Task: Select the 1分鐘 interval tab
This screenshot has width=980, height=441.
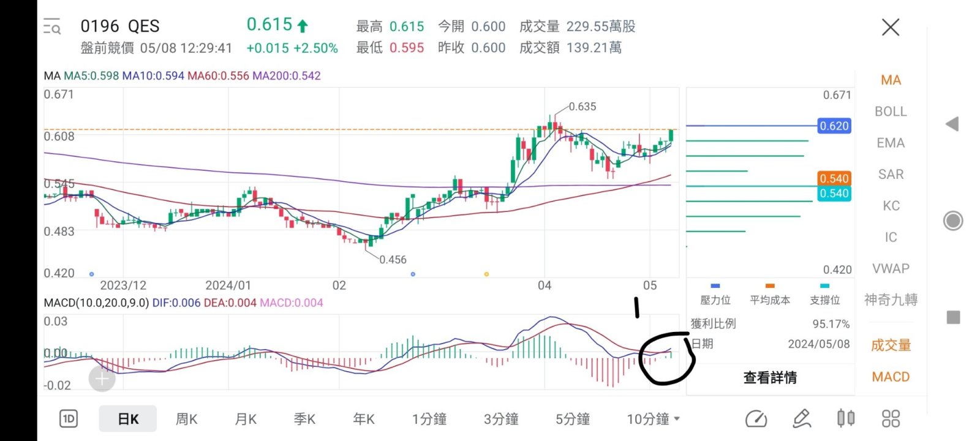Action: [x=429, y=419]
